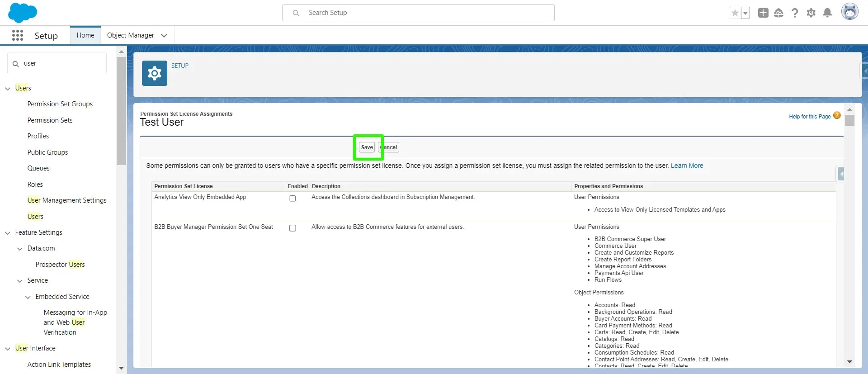Collapse the Users section chevron
868x374 pixels.
click(x=8, y=89)
